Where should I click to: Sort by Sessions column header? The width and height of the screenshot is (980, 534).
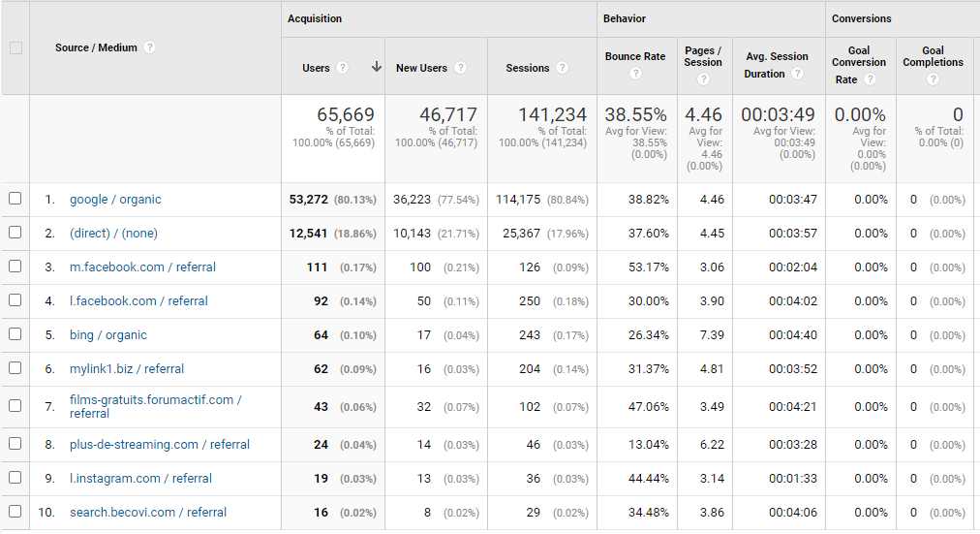pyautogui.click(x=528, y=68)
